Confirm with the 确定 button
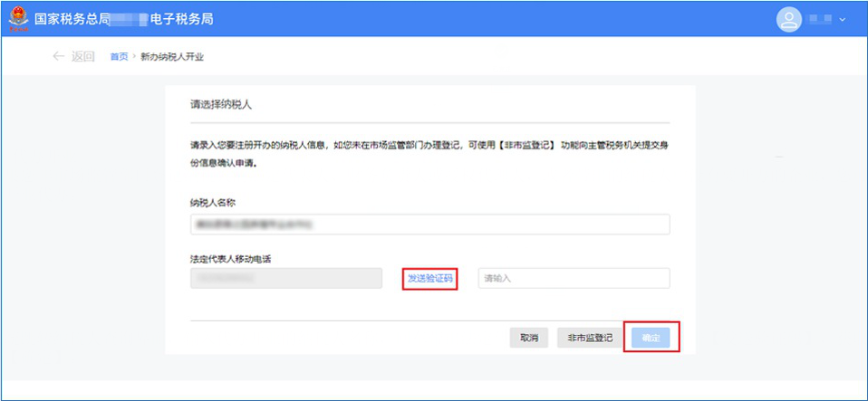Viewport: 868px width, 401px height. [x=651, y=338]
